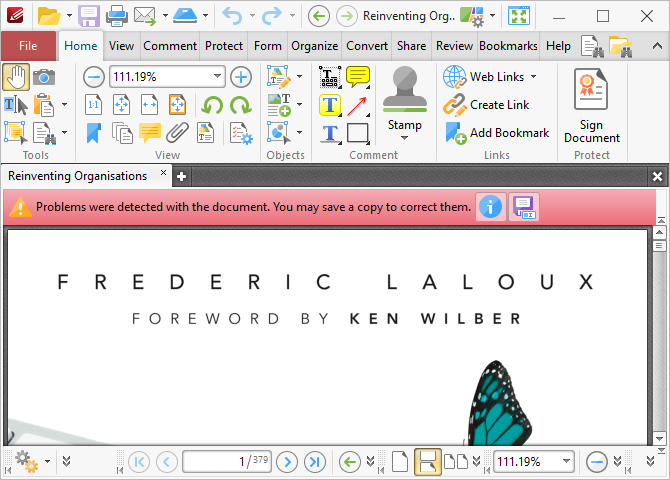Viewport: 670px width, 480px height.
Task: Enable two pages facing layout
Action: point(456,462)
